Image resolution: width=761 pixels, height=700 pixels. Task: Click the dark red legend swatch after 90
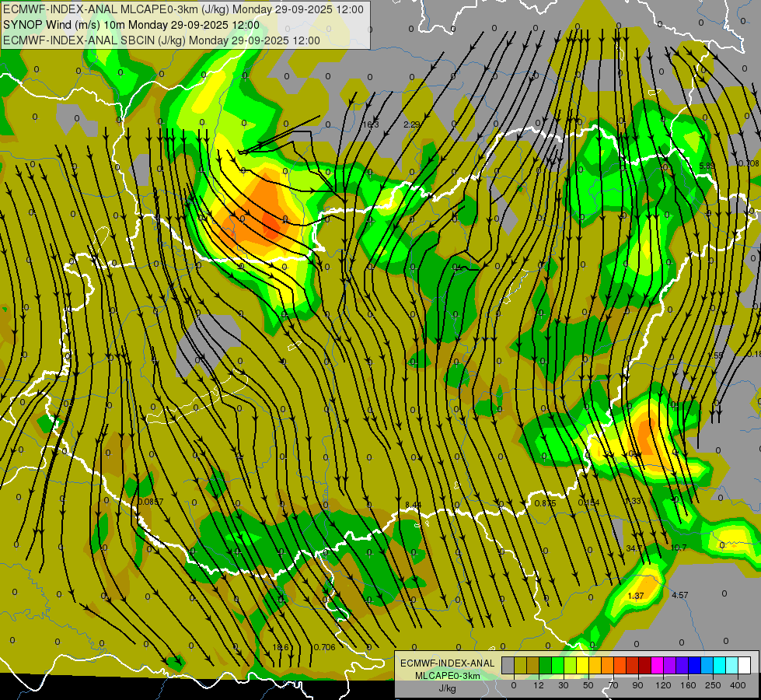click(644, 666)
